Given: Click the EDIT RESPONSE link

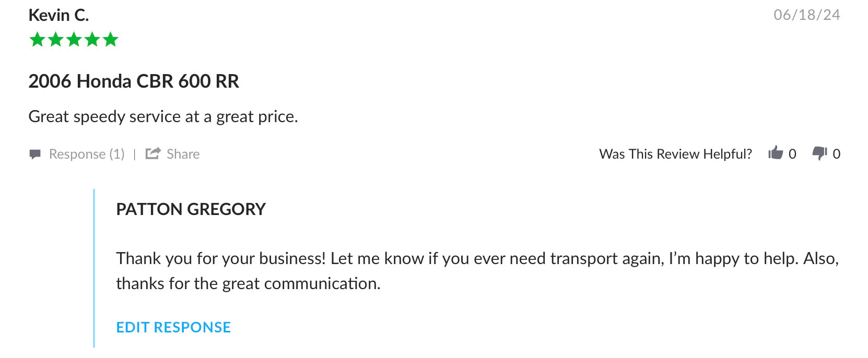Looking at the screenshot, I should 173,327.
